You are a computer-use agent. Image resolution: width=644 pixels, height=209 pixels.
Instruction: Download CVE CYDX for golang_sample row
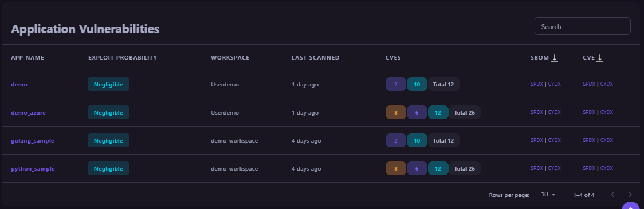607,140
